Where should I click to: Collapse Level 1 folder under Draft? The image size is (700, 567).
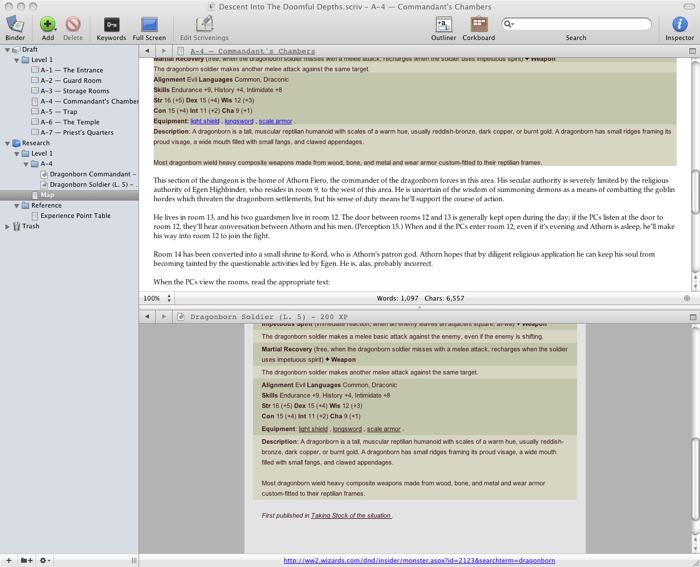[x=17, y=60]
